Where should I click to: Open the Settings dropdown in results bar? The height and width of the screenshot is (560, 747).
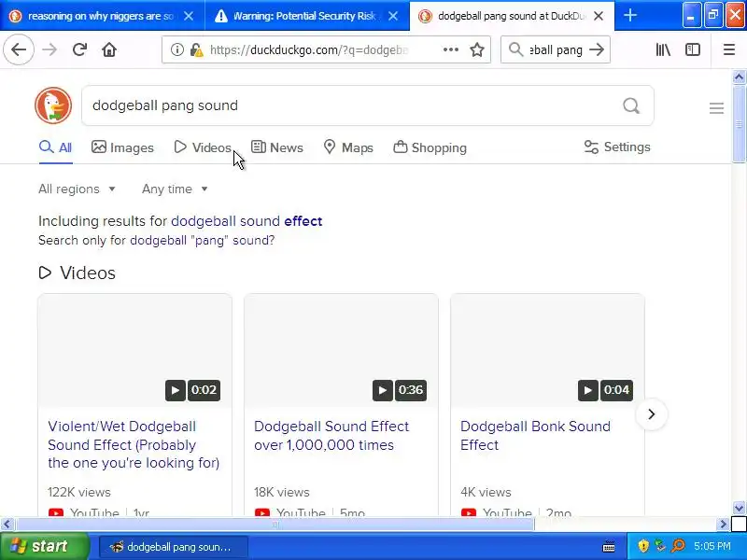pyautogui.click(x=617, y=147)
